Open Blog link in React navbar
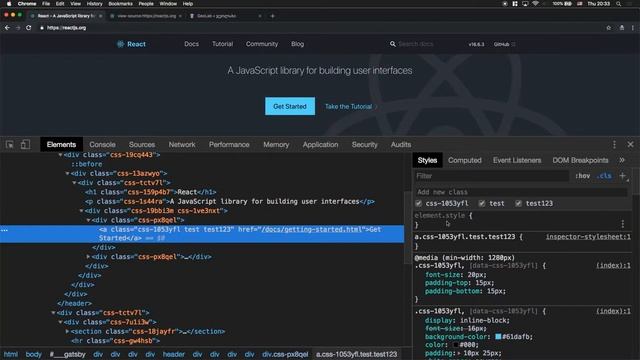The width and height of the screenshot is (640, 360). pyautogui.click(x=298, y=44)
